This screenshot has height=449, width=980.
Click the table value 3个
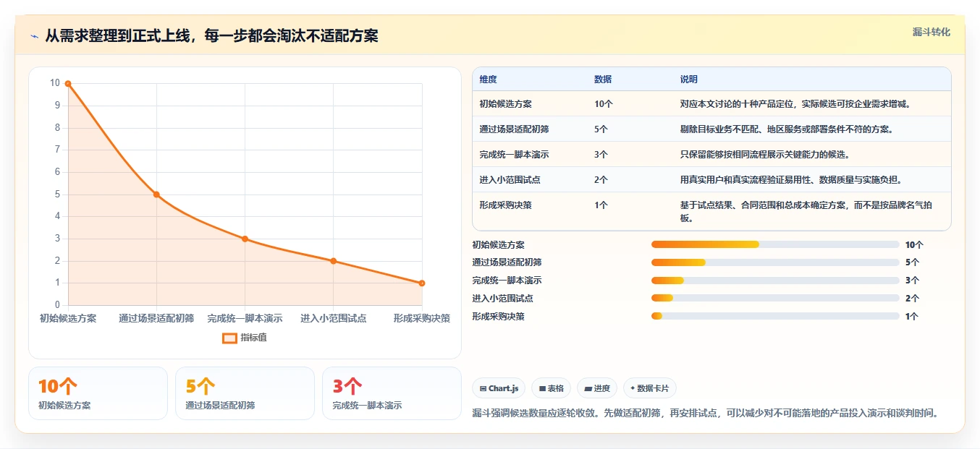(x=601, y=155)
